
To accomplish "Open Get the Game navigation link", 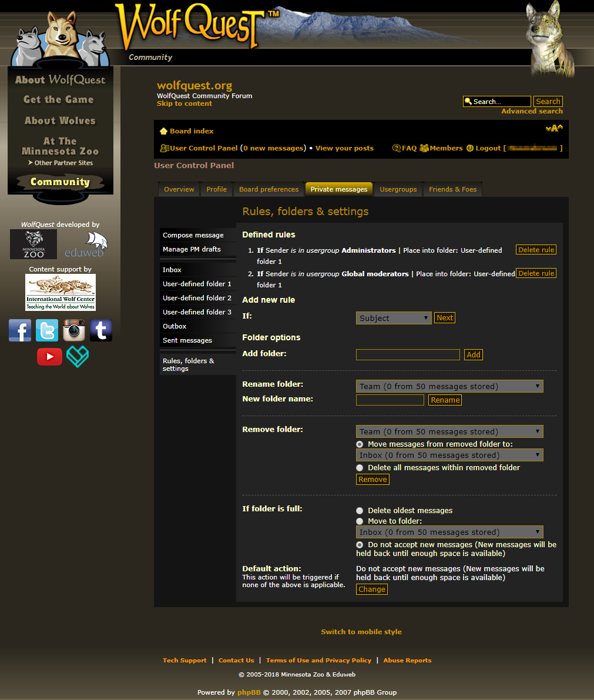I will click(x=59, y=99).
